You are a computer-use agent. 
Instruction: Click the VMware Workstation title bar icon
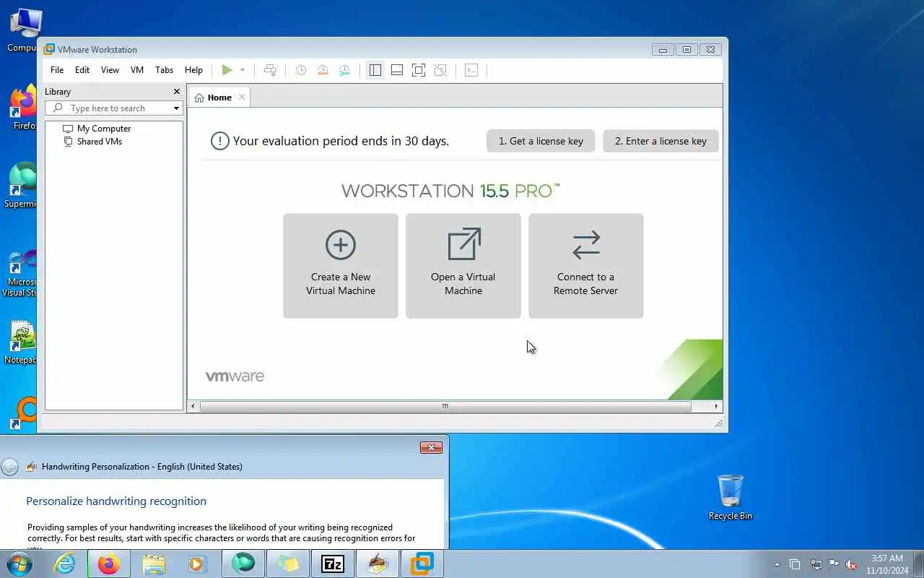[x=49, y=49]
